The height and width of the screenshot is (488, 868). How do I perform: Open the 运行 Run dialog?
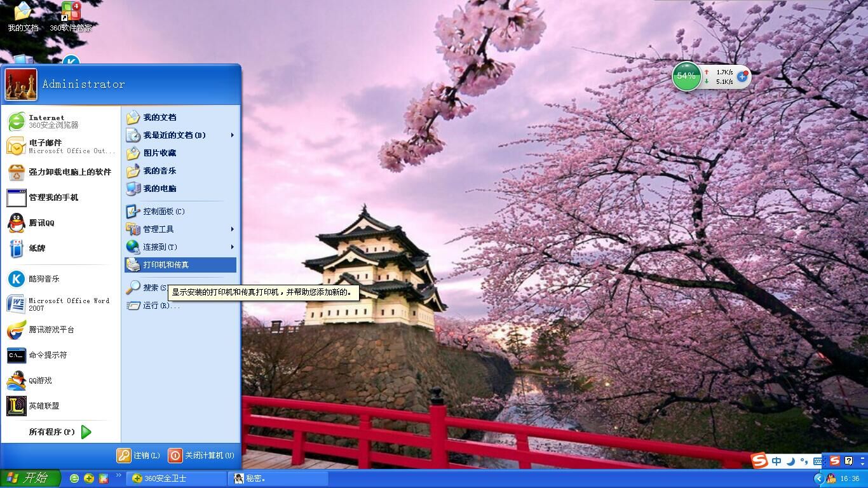coord(180,306)
